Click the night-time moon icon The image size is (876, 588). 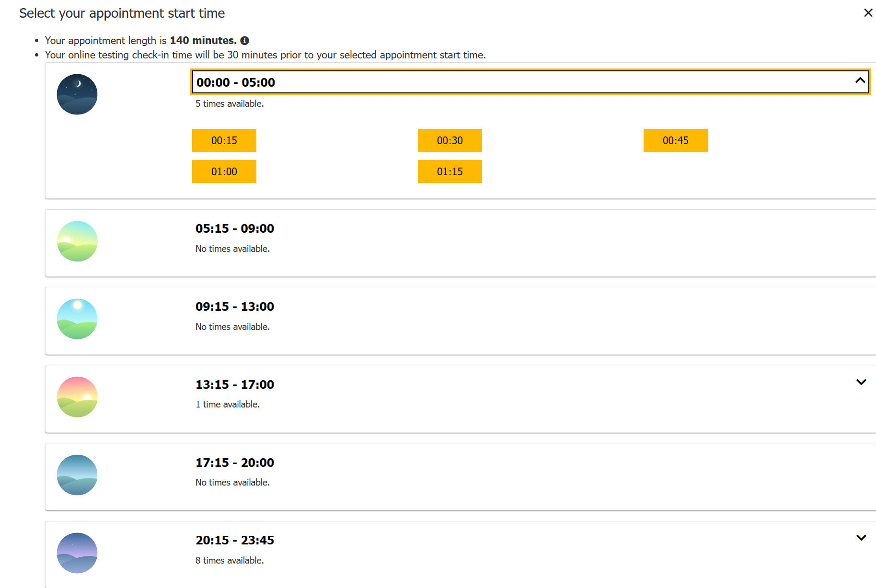point(77,94)
